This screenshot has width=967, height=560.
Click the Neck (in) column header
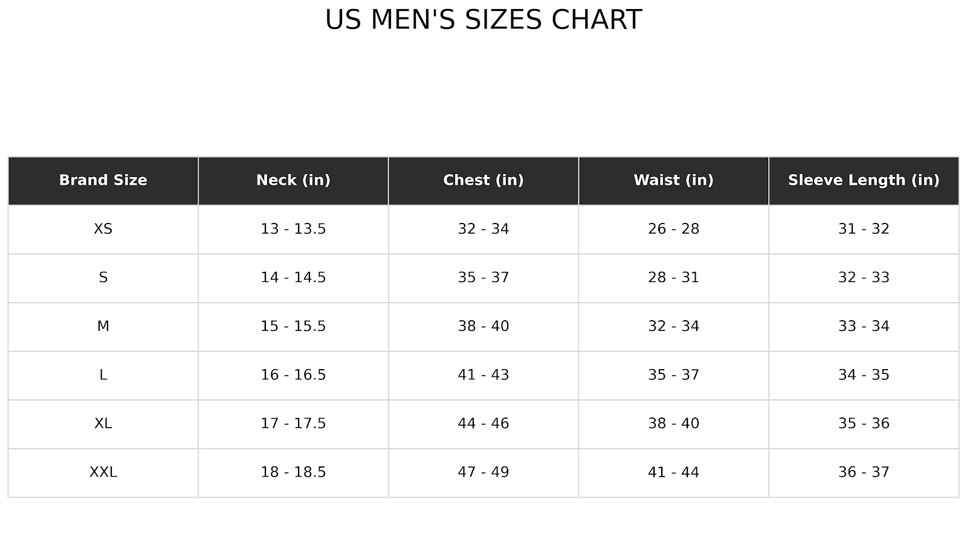pyautogui.click(x=293, y=181)
